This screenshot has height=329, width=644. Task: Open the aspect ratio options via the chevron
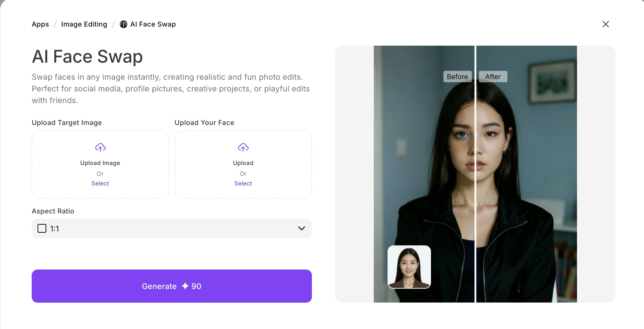[x=301, y=228]
